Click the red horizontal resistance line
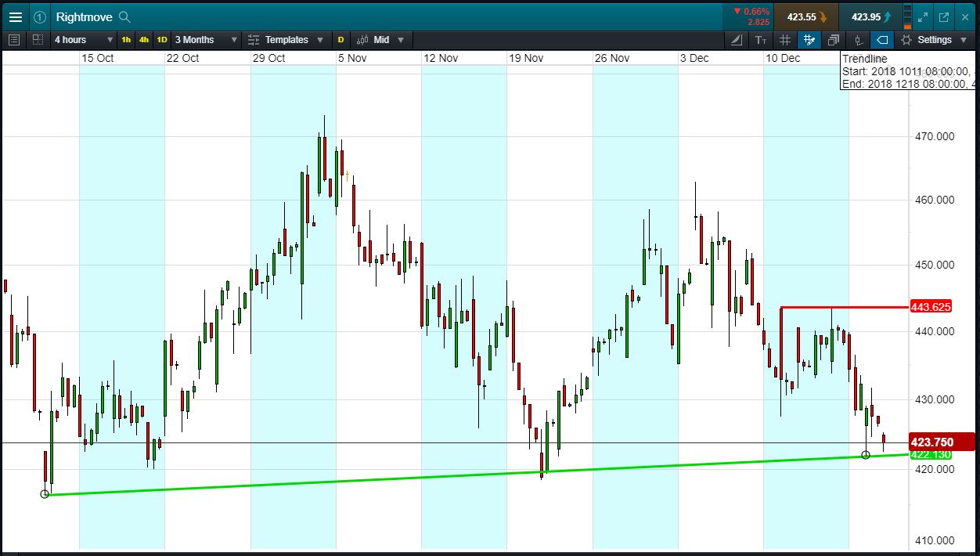Image resolution: width=980 pixels, height=556 pixels. tap(845, 307)
